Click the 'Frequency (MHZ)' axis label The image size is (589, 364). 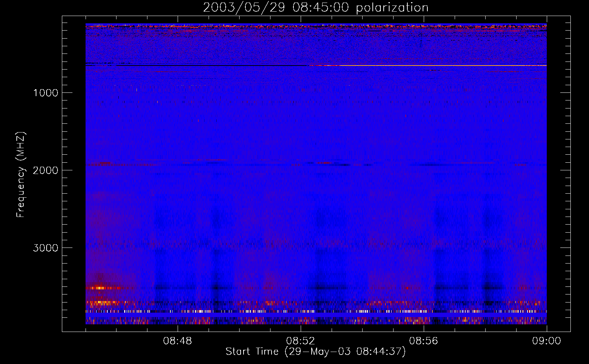21,175
